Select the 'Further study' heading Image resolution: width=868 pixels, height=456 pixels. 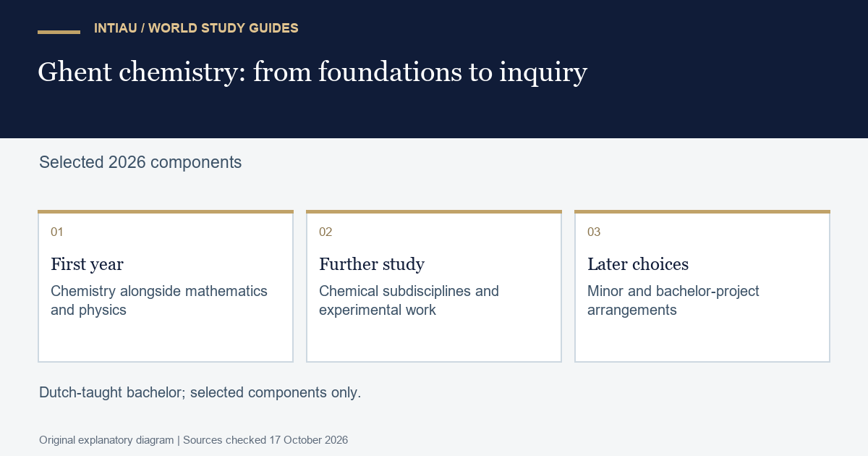pyautogui.click(x=372, y=264)
